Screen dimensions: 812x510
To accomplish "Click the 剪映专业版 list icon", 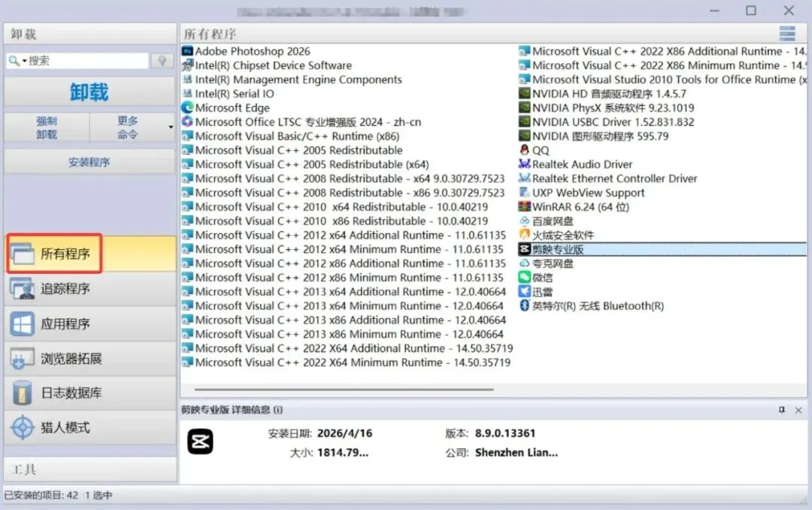I will point(525,249).
